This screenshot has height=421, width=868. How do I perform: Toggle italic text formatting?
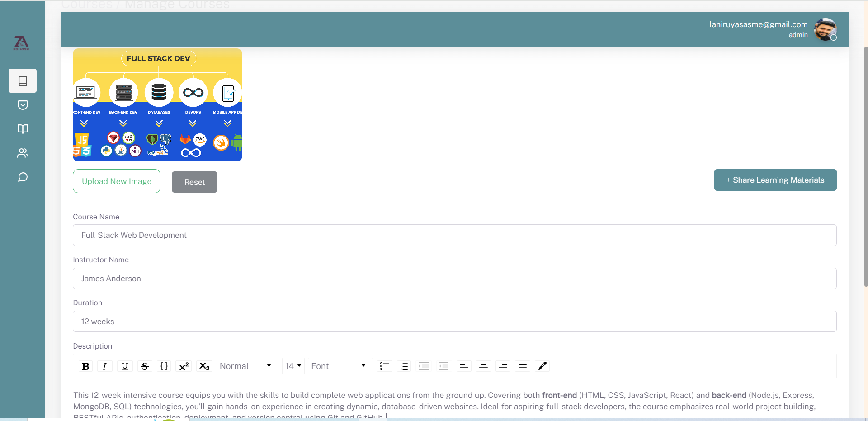[x=104, y=366]
